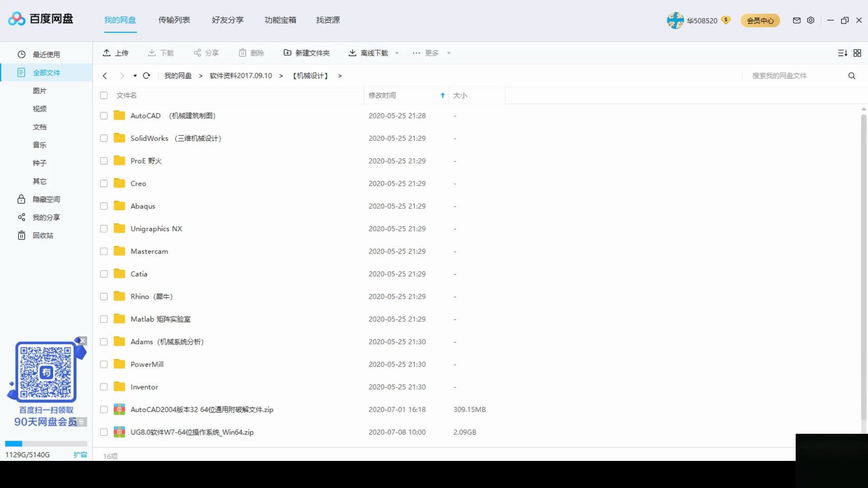Check the Inventor folder checkbox
This screenshot has width=868, height=488.
104,387
